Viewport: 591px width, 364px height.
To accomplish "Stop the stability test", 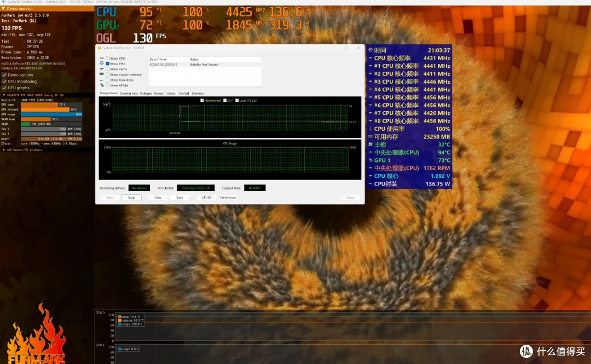I will pyautogui.click(x=131, y=198).
